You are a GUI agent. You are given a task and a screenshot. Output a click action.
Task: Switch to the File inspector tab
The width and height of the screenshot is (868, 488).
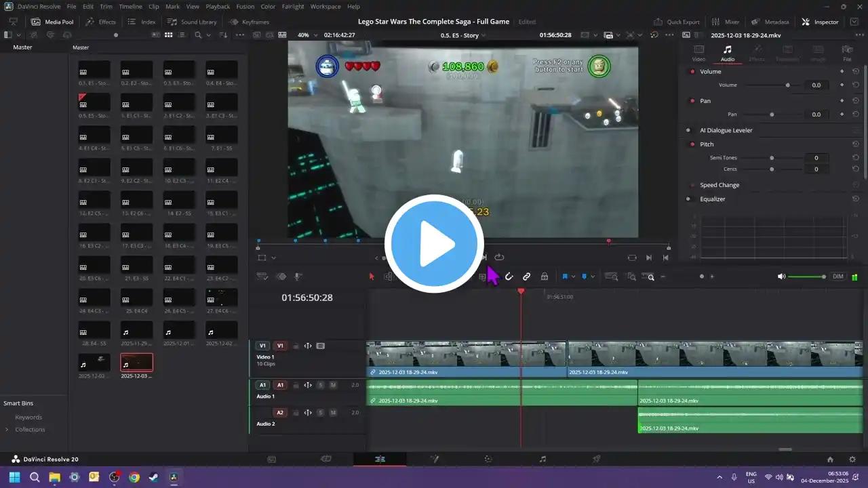click(x=846, y=53)
